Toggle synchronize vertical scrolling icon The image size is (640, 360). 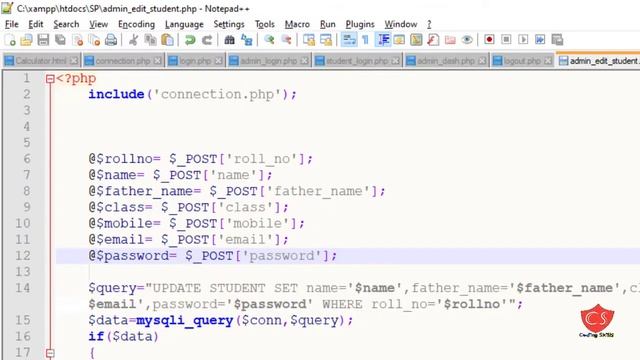309,40
